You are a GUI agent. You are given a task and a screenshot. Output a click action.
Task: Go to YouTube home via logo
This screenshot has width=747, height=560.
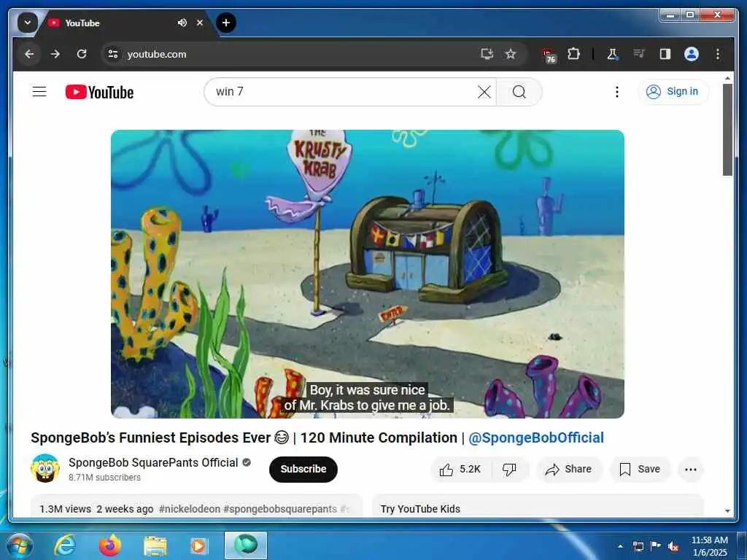tap(99, 92)
